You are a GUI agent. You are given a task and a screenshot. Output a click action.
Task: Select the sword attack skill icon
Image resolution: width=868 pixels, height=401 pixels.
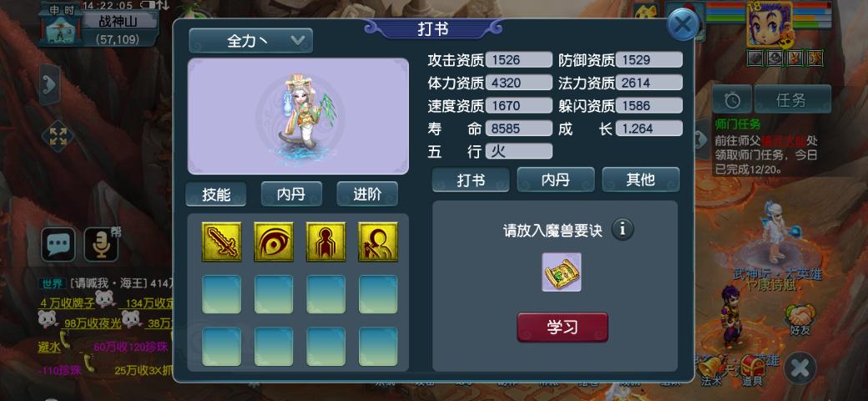coord(221,241)
